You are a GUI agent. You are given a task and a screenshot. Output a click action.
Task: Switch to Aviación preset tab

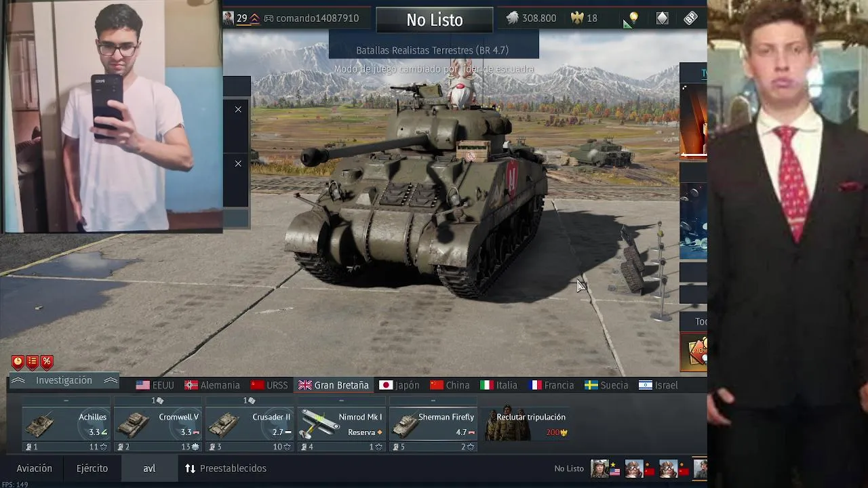[x=34, y=468]
